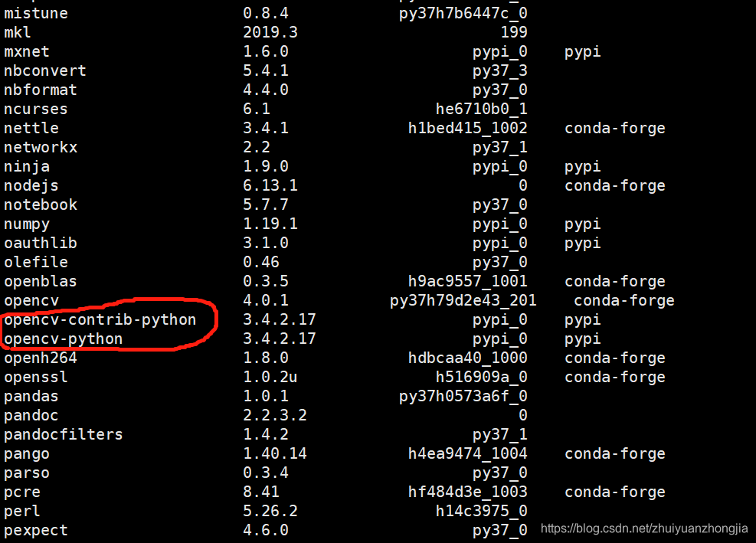The image size is (756, 543).
Task: Click the red circle annotation
Action: pyautogui.click(x=110, y=328)
